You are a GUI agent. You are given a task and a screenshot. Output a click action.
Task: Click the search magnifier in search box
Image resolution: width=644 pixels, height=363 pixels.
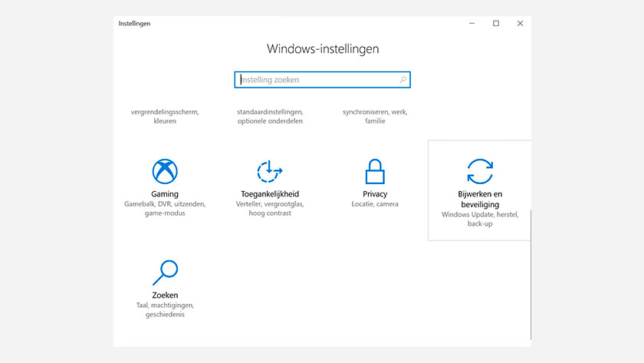tap(403, 80)
